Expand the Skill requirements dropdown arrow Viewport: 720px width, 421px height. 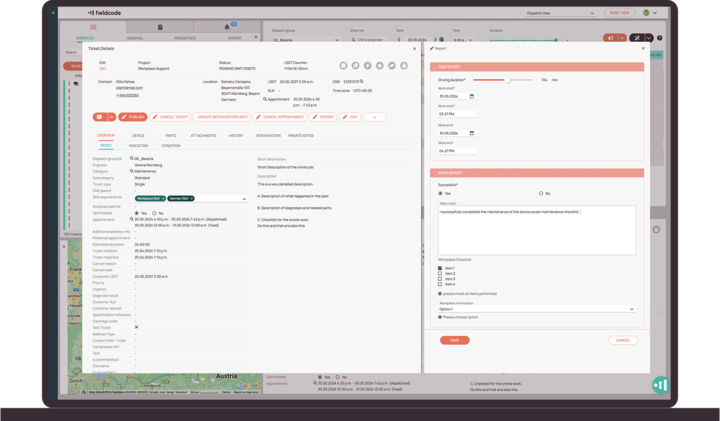pyautogui.click(x=244, y=199)
